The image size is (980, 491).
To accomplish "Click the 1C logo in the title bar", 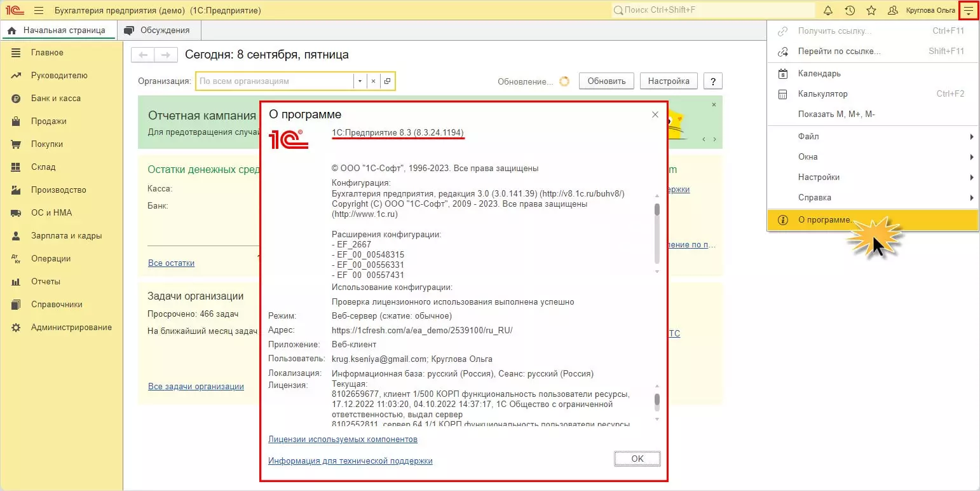I will [x=15, y=11].
